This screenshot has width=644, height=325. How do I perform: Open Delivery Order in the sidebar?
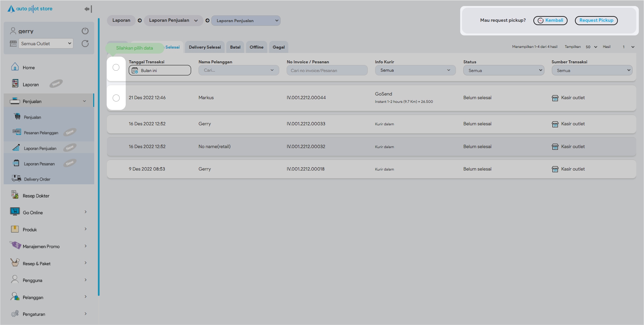click(x=37, y=179)
